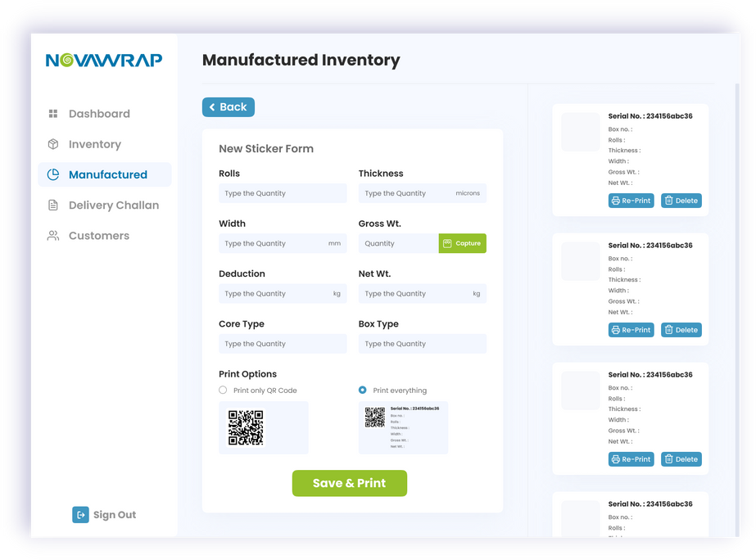This screenshot has height=560, width=756.
Task: Click the NovaWrap logo
Action: [104, 60]
